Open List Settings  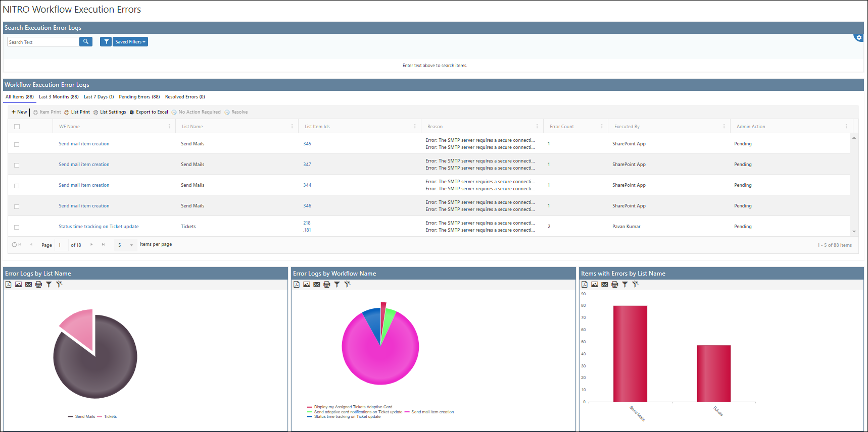(x=110, y=112)
